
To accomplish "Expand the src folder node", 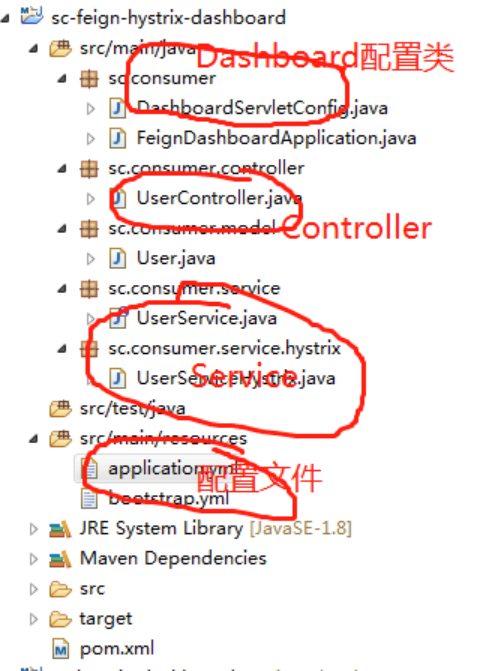I will pyautogui.click(x=33, y=589).
